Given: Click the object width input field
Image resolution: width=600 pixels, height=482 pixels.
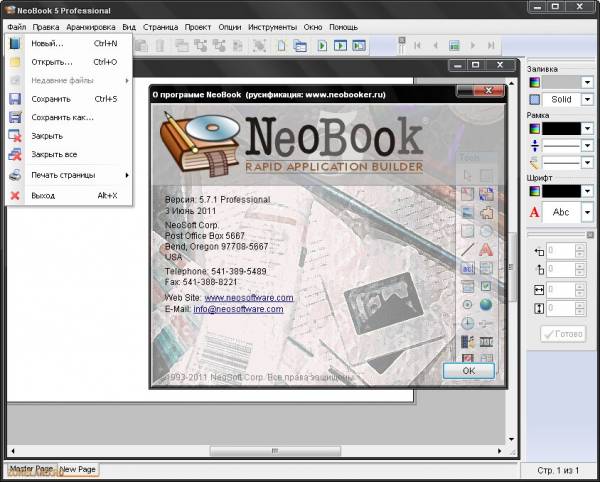Looking at the screenshot, I should tap(561, 290).
